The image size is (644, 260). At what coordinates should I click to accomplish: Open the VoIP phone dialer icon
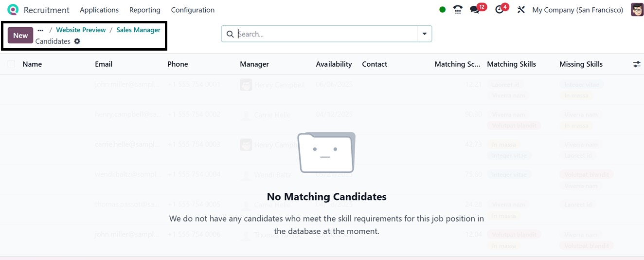(x=457, y=10)
